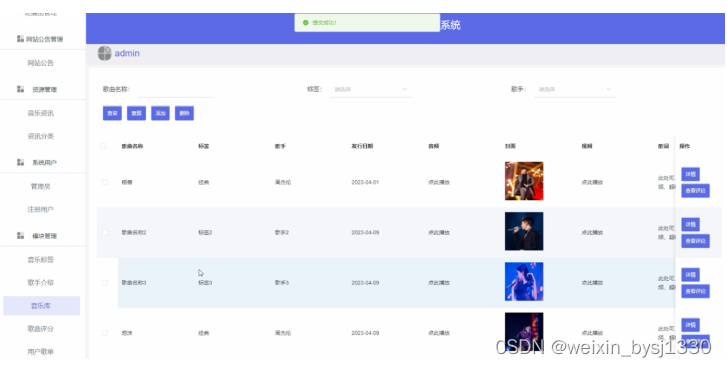Check the row checkbox for 歌曲名称3
727x367 pixels.
pyautogui.click(x=105, y=283)
